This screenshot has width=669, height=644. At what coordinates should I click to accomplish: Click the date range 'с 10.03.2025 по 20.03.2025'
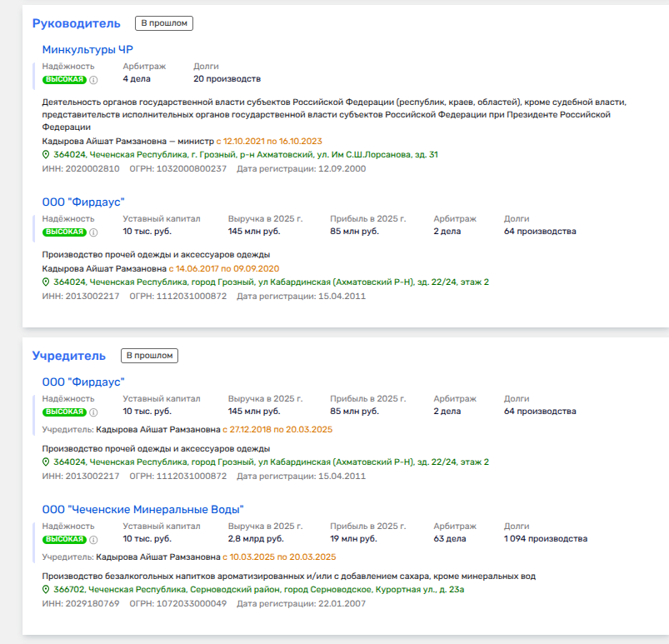click(x=279, y=557)
